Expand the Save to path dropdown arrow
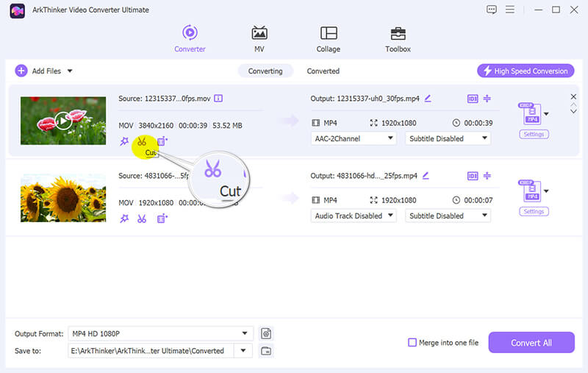Screen dimensions: 588x373 pos(243,350)
